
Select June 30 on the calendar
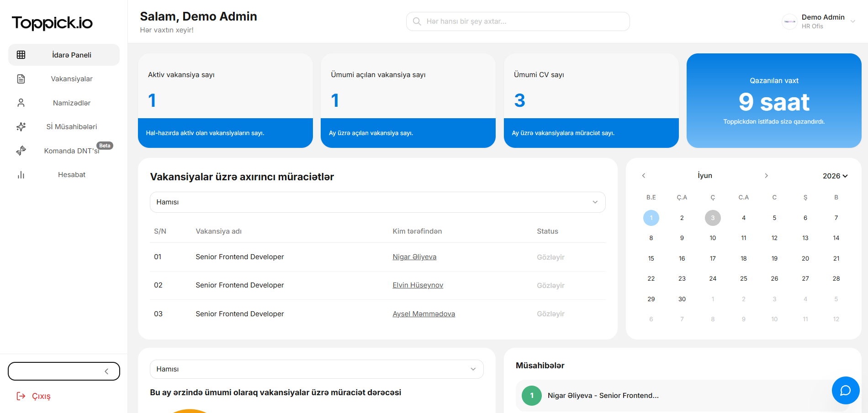pyautogui.click(x=682, y=299)
